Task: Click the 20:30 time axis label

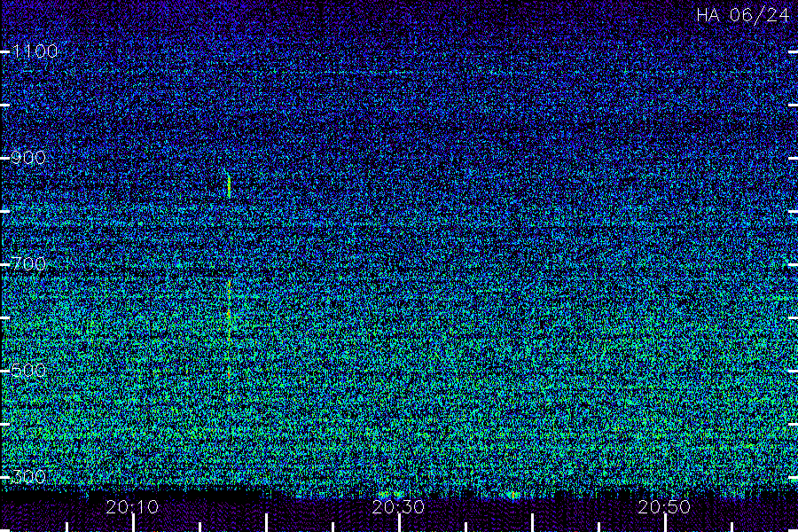Action: click(x=398, y=507)
